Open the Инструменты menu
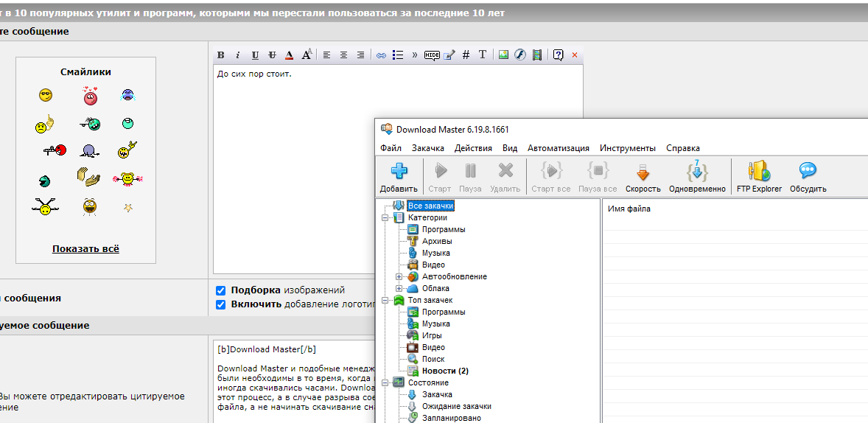 pos(628,148)
